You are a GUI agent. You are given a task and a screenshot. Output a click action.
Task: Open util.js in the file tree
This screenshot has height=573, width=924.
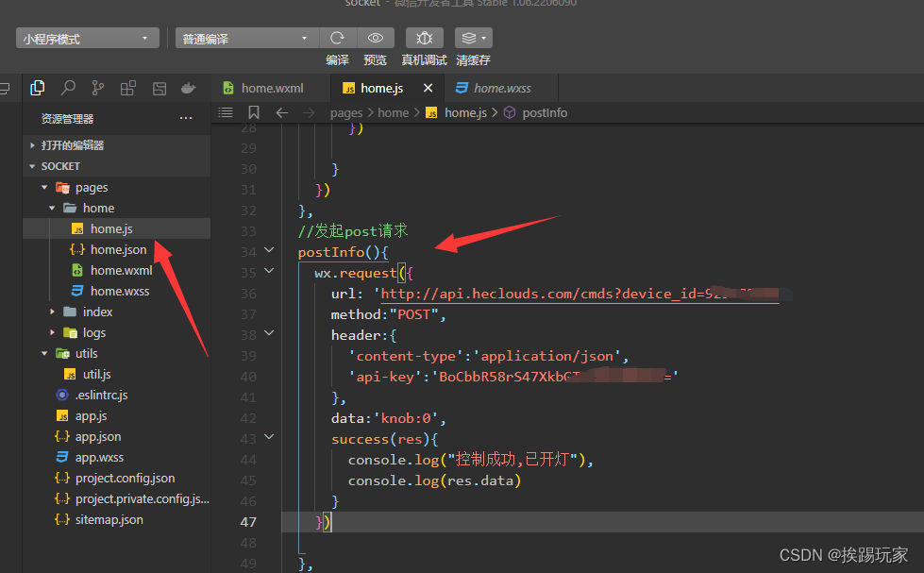click(116, 375)
